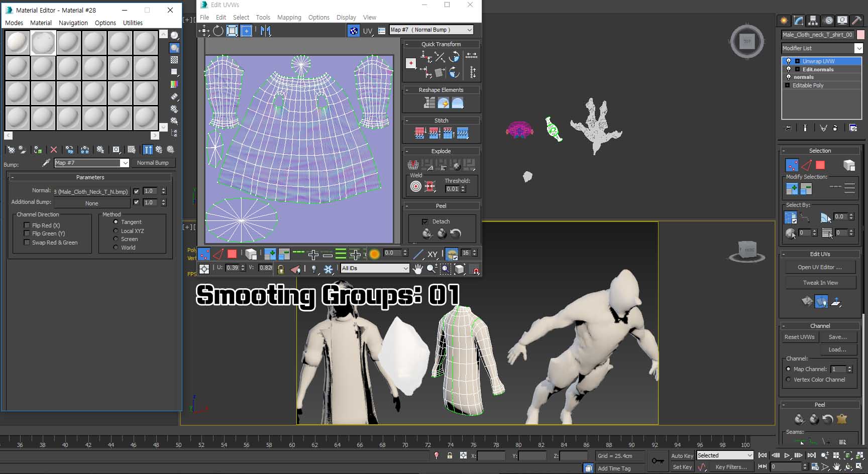Screen dimensions: 868x474
Task: Uncheck the Detach option in the Peel rollout
Action: 424,221
